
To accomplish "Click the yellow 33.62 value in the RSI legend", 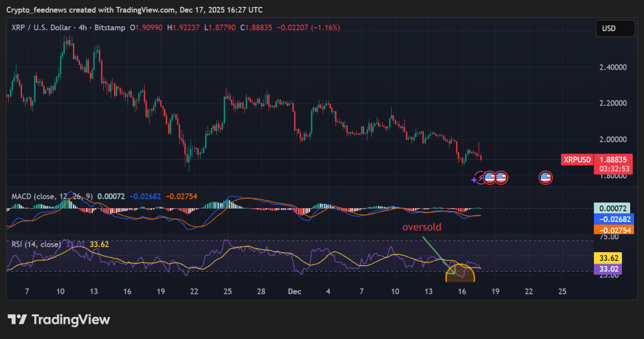I will pos(99,245).
